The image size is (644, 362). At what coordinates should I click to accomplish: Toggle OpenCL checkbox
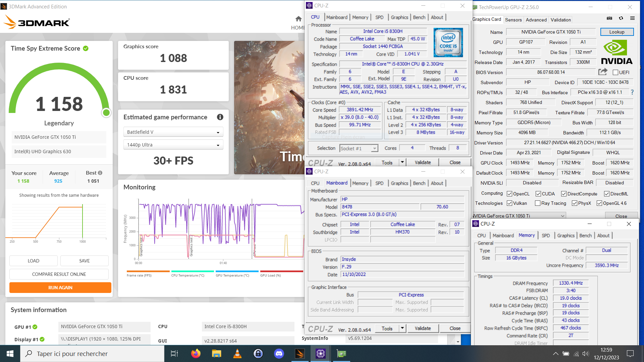point(509,194)
